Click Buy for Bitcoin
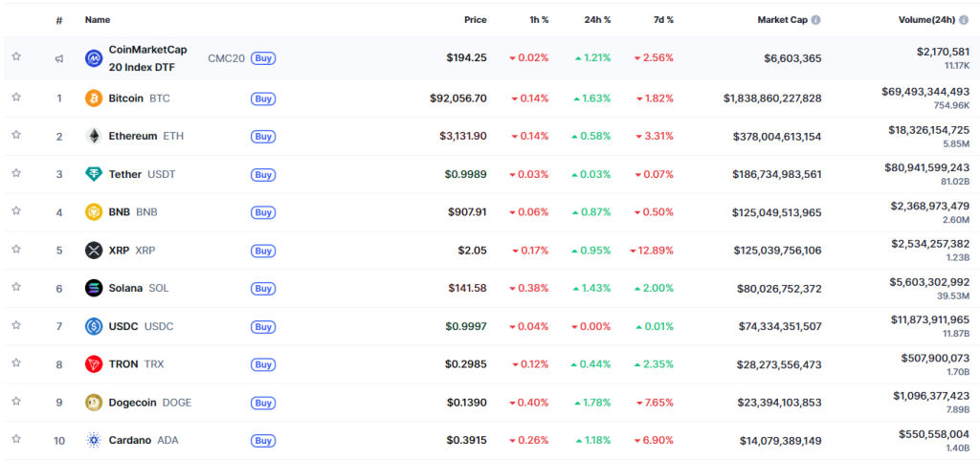The width and height of the screenshot is (980, 460). click(x=263, y=99)
